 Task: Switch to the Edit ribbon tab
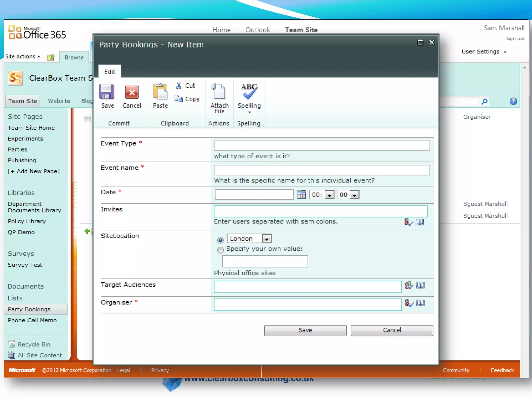110,72
